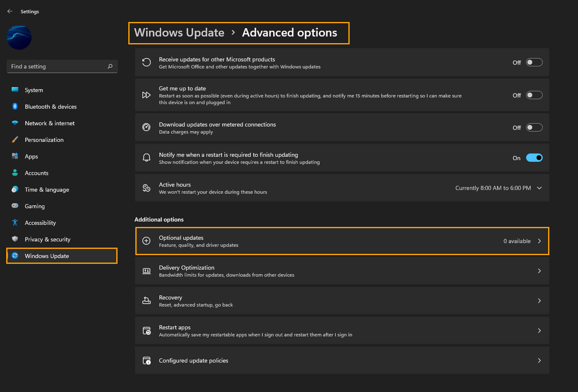The image size is (578, 392).
Task: Click the Accessibility figure icon
Action: point(15,222)
